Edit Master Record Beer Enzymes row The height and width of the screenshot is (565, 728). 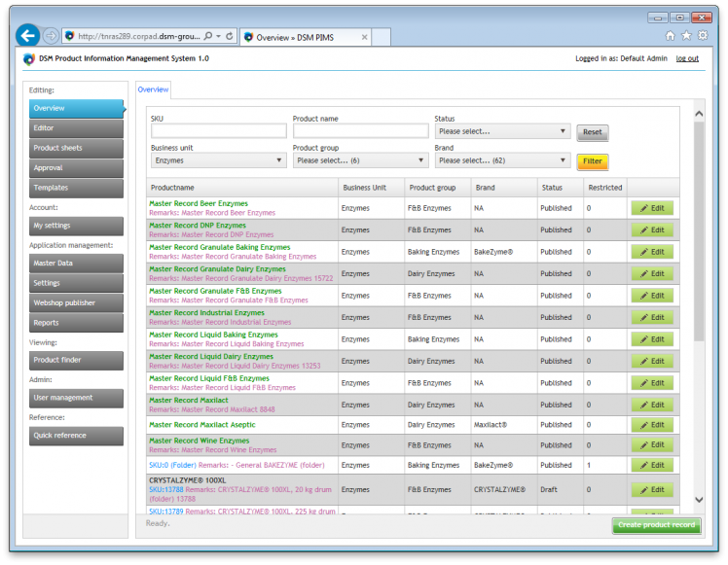652,208
